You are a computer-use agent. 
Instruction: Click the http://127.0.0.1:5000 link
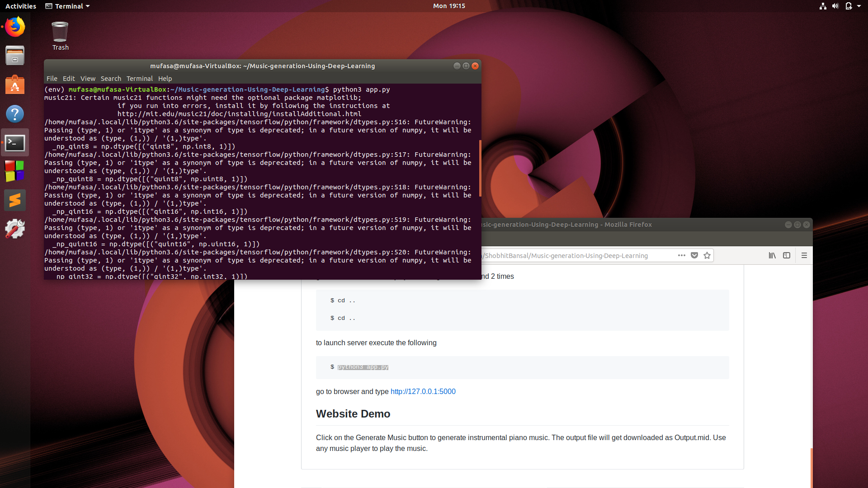423,391
